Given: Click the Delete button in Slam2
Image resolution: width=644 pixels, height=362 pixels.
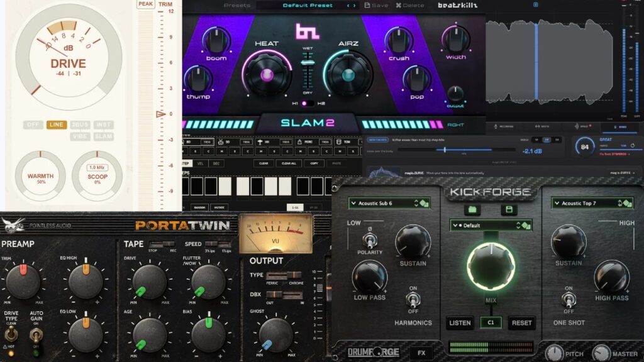Looking at the screenshot, I should click(409, 5).
